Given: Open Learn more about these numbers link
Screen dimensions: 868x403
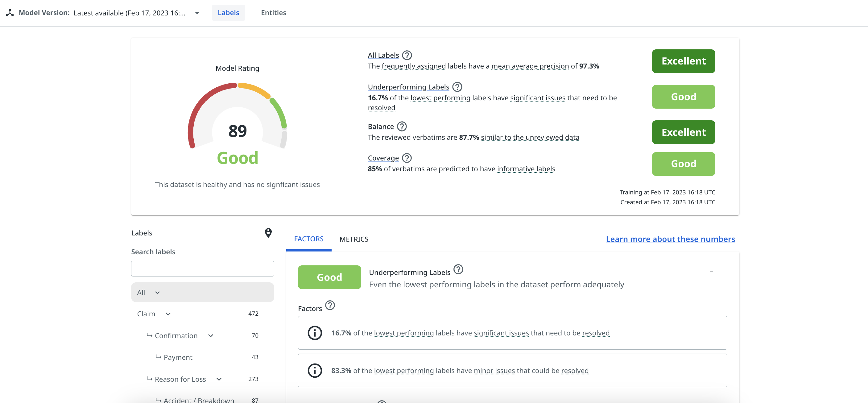Looking at the screenshot, I should tap(670, 239).
